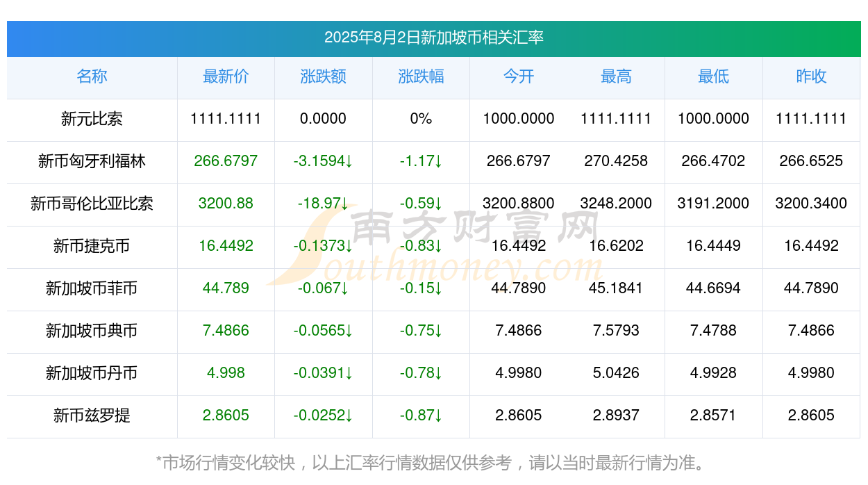Click the 新元比索 row name
This screenshot has height=485, width=868.
coord(92,119)
